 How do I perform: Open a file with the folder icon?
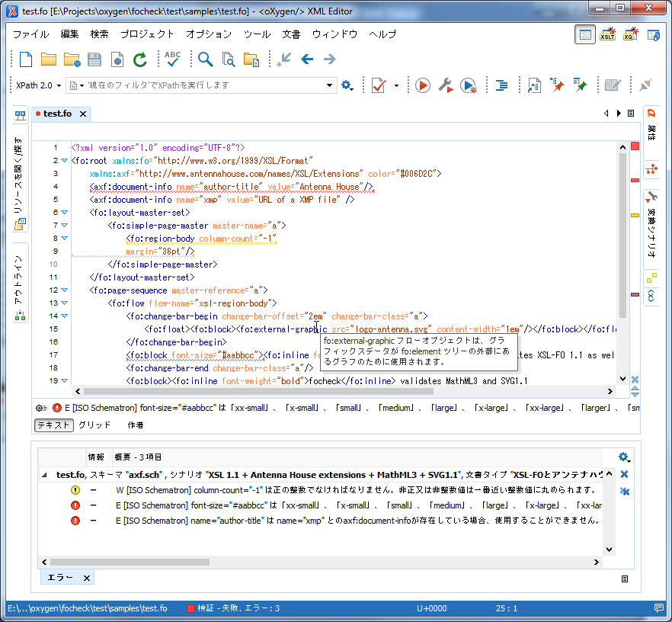[x=49, y=59]
